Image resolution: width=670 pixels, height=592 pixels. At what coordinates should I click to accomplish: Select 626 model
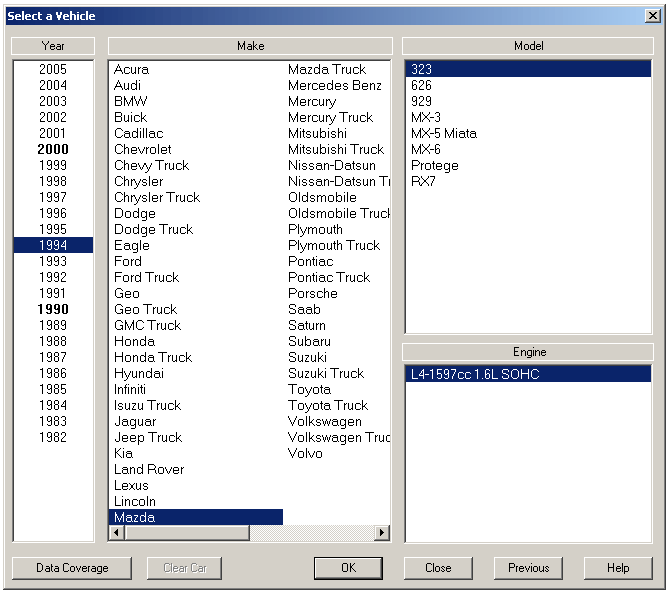click(528, 85)
